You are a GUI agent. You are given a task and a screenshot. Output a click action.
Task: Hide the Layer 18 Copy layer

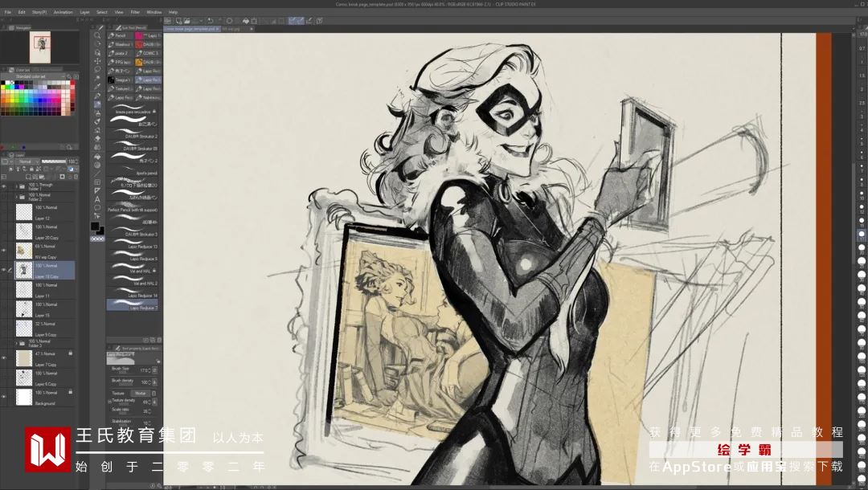(x=4, y=270)
